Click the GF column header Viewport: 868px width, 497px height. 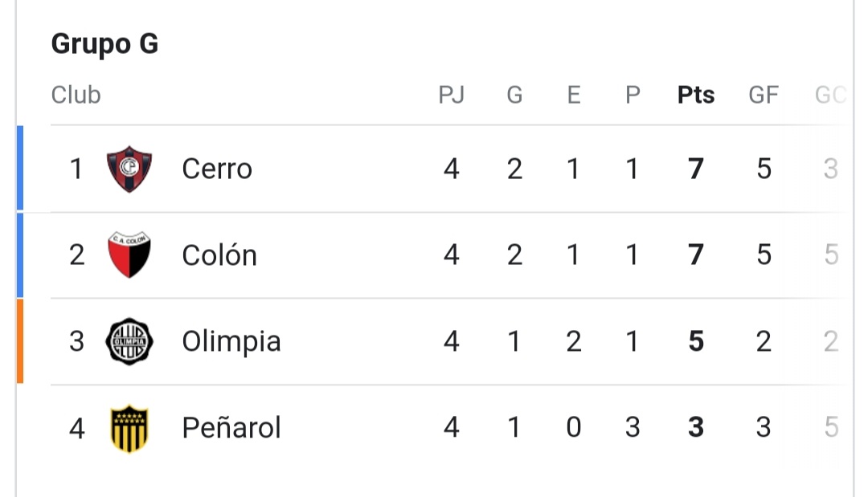764,95
